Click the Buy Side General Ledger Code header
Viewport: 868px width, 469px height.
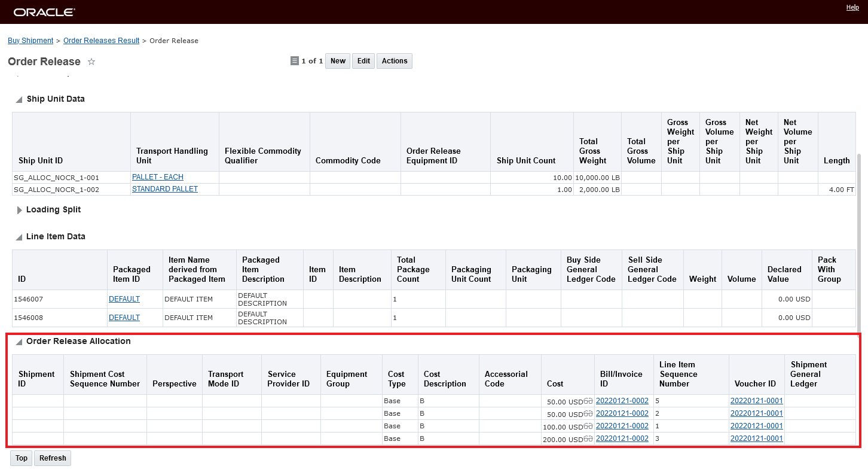click(x=591, y=270)
